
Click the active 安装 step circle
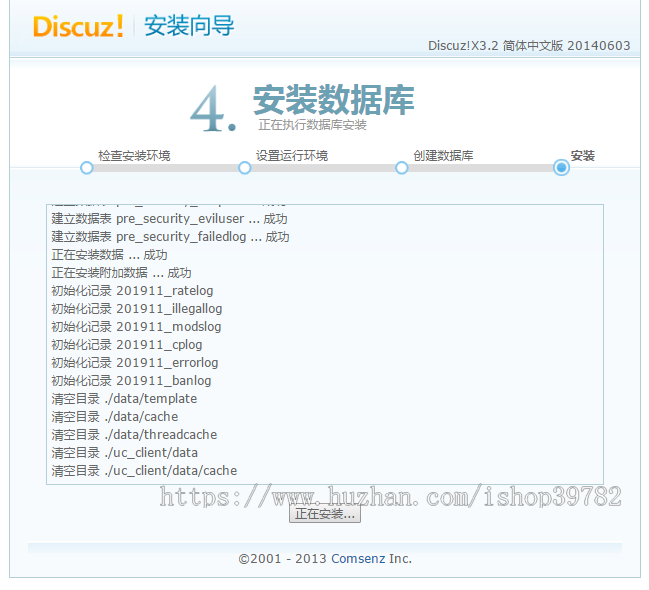561,167
